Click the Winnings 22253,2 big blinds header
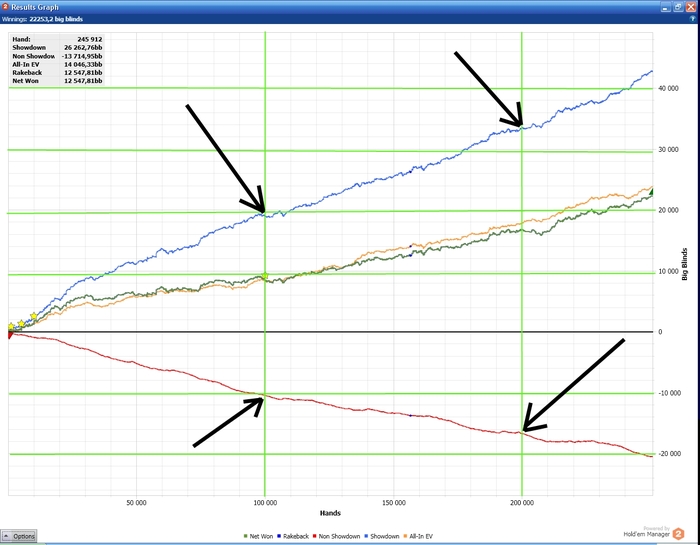Screen dimensions: 700x545 pos(42,19)
